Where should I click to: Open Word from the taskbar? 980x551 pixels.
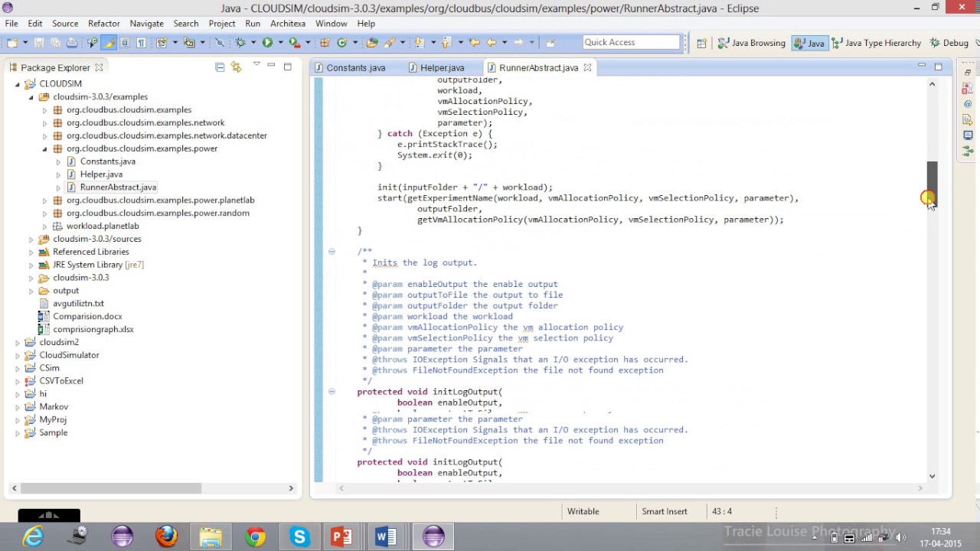(386, 537)
